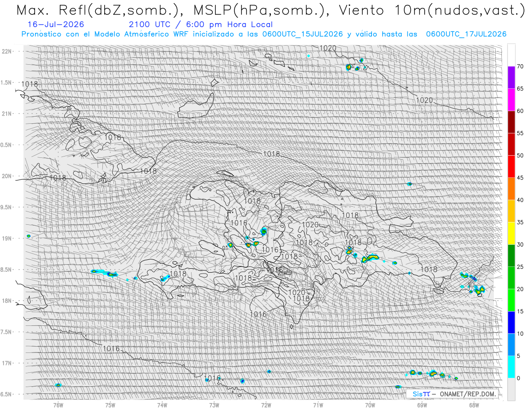Image resolution: width=532 pixels, height=411 pixels.
Task: Click the colorbar value label '70'
Action: (520, 67)
